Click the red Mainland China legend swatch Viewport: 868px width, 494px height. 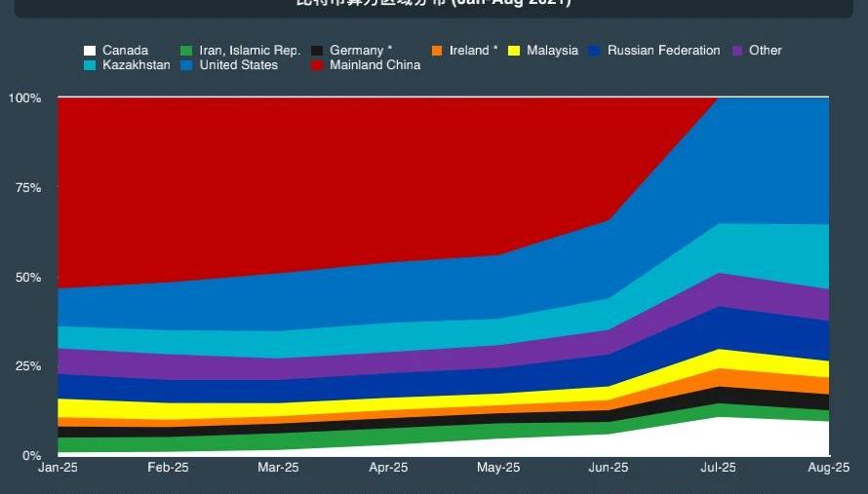coord(317,65)
